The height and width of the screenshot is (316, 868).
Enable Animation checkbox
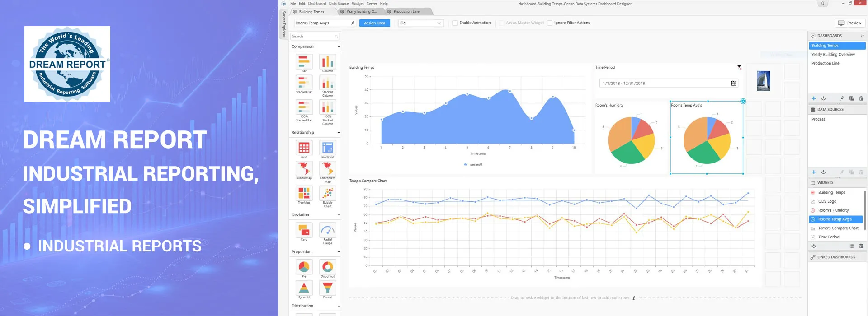[455, 23]
